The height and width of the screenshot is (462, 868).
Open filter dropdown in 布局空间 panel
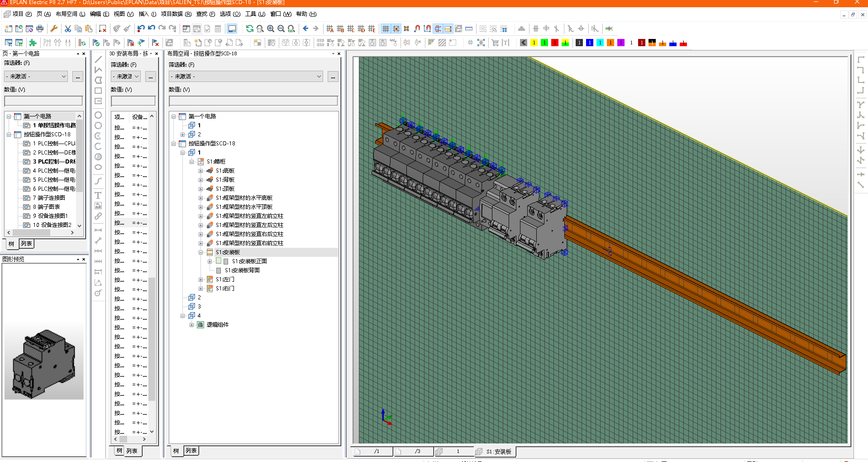319,77
